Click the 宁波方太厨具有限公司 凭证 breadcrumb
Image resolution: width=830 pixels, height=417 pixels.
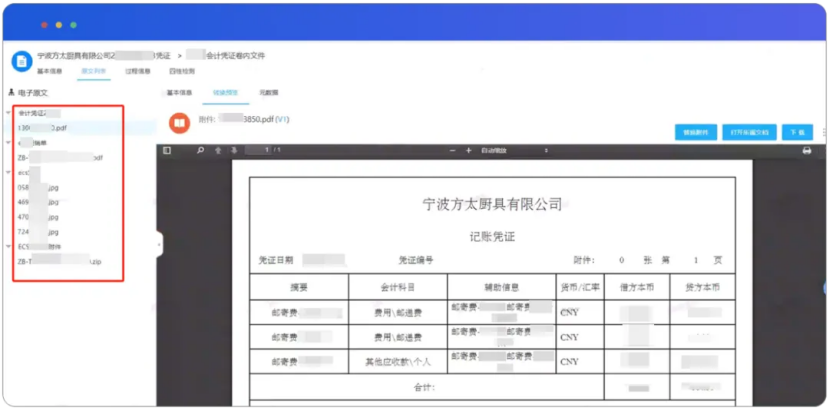tap(104, 55)
